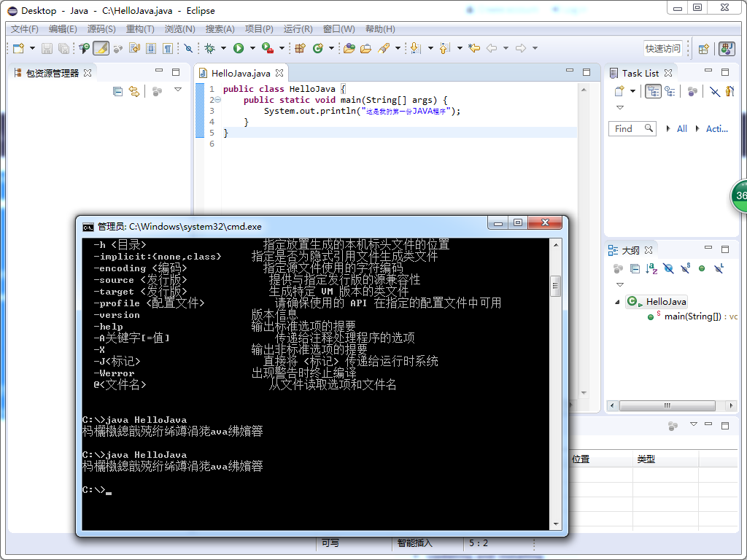The height and width of the screenshot is (560, 747).
Task: Collapse the main method fold marker
Action: coord(217,100)
